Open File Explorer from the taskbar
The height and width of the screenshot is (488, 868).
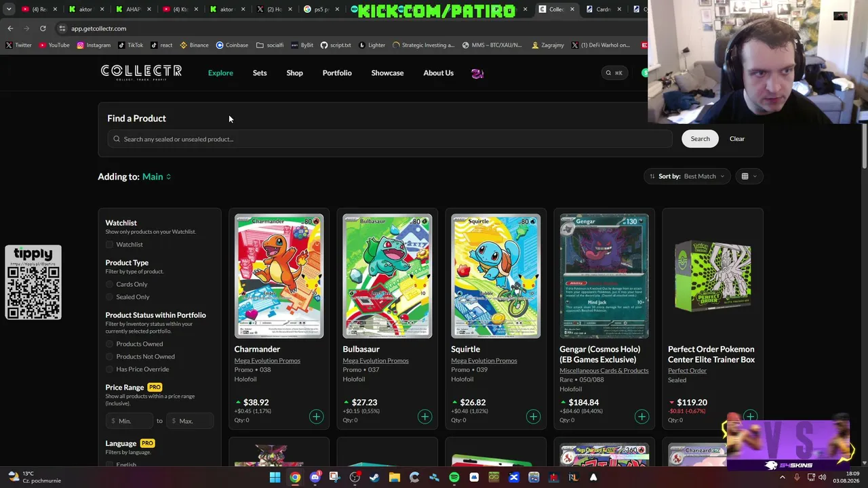click(x=394, y=477)
